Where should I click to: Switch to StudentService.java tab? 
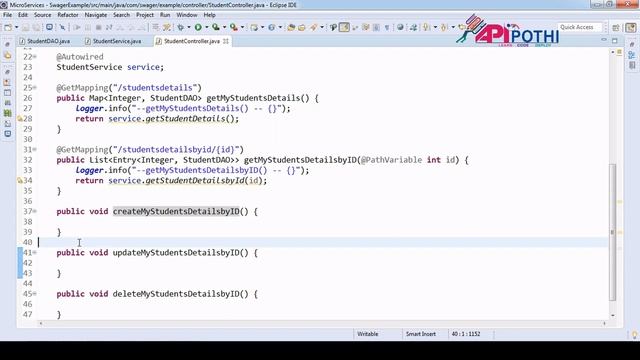[x=113, y=41]
